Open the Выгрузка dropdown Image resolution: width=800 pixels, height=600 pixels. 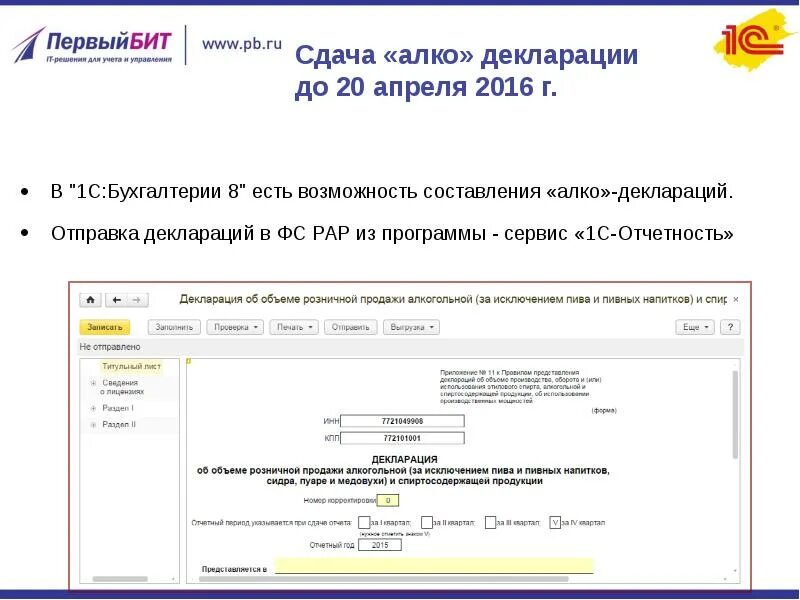click(x=411, y=327)
